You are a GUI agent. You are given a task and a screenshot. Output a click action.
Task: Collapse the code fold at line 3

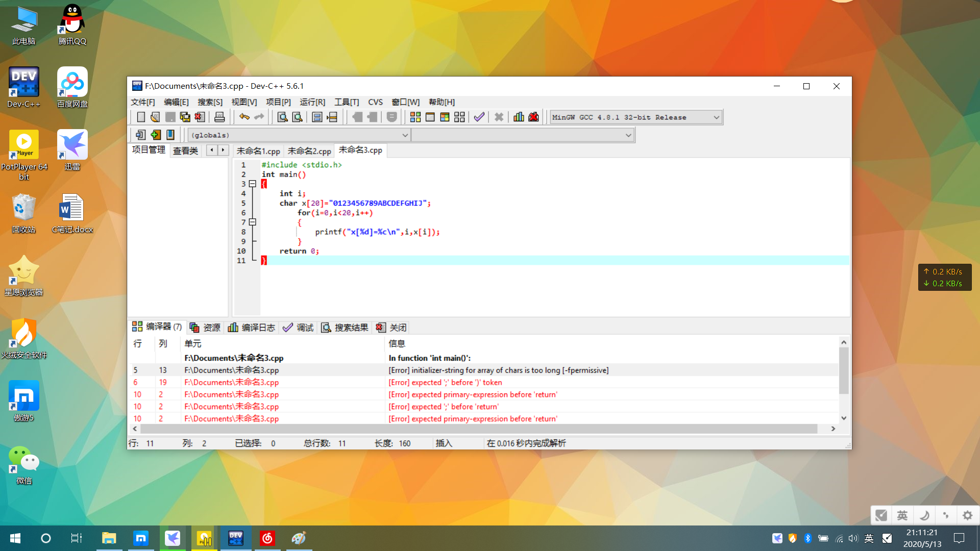252,184
